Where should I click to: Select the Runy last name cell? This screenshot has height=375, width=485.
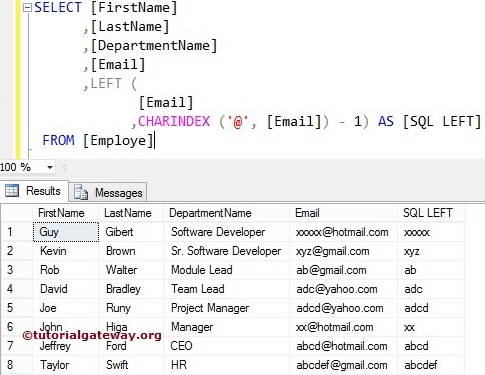(x=131, y=308)
